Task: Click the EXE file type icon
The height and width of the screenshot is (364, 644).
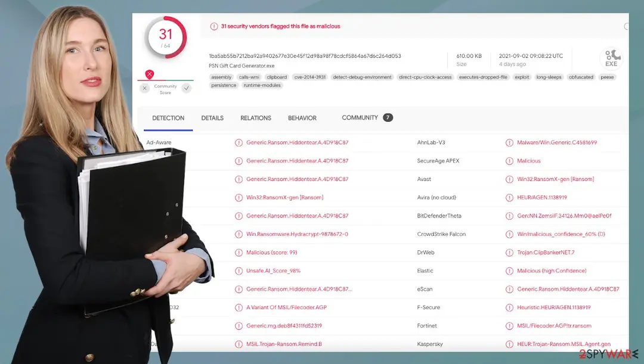Action: [611, 58]
